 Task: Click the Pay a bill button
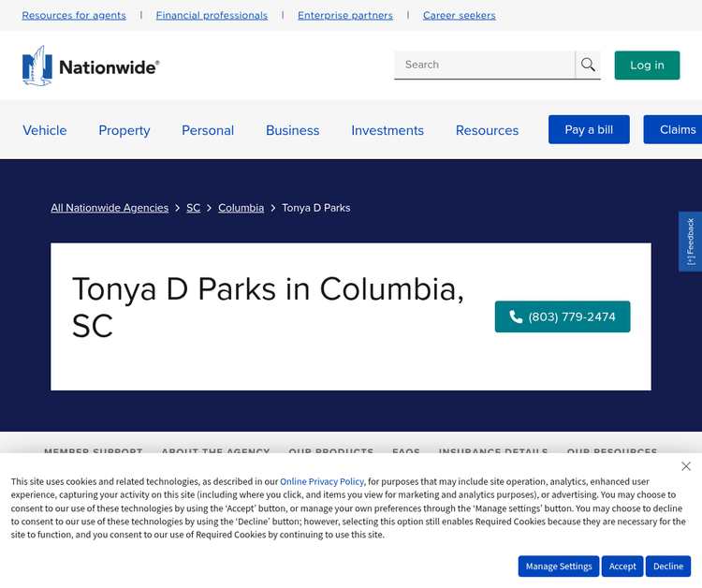coord(589,129)
